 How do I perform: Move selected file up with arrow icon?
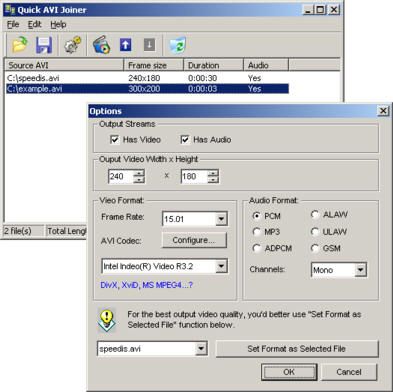(125, 45)
